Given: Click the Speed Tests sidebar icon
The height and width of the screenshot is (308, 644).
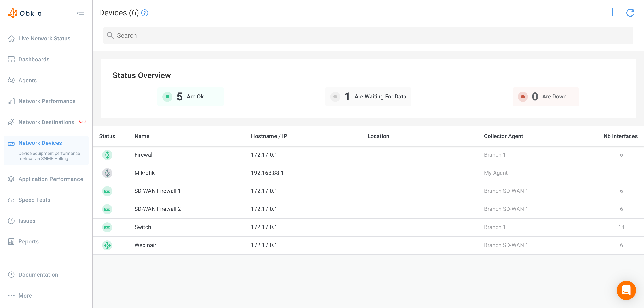Looking at the screenshot, I should [x=11, y=200].
